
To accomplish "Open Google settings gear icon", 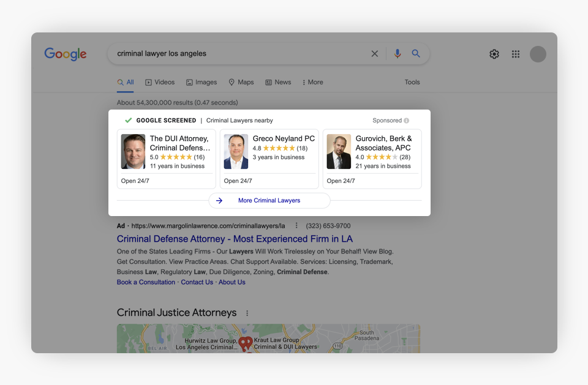I will coord(494,54).
